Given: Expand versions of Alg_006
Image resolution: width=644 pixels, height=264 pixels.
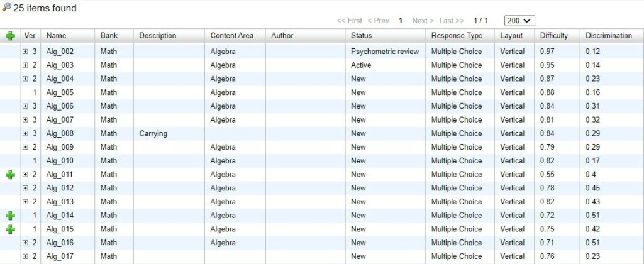Looking at the screenshot, I should point(25,106).
